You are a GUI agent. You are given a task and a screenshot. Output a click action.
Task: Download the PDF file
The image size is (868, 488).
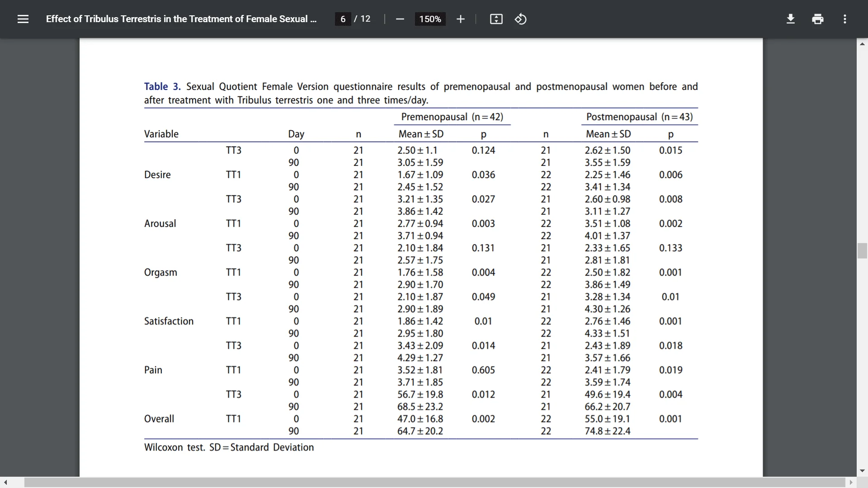(x=791, y=19)
